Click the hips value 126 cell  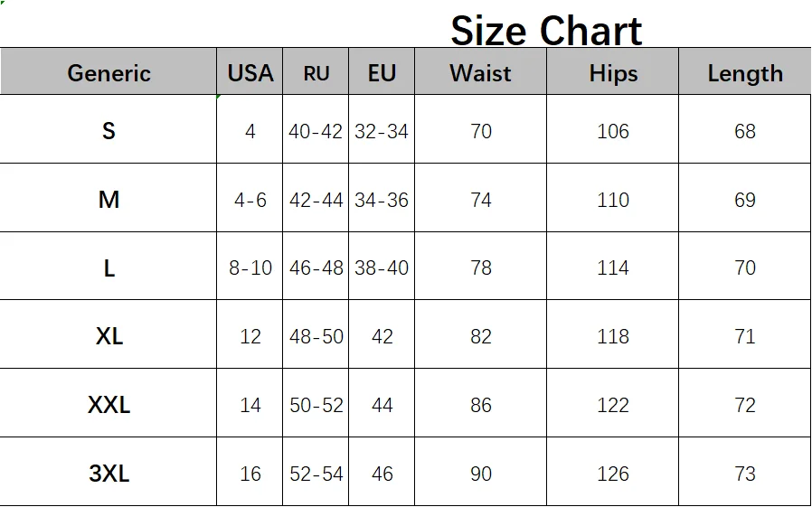(x=613, y=472)
